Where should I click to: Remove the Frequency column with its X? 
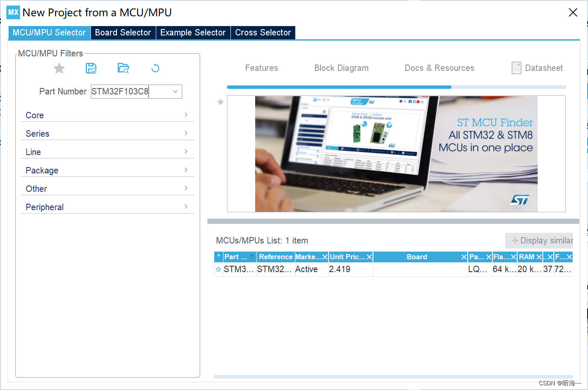pyautogui.click(x=569, y=257)
